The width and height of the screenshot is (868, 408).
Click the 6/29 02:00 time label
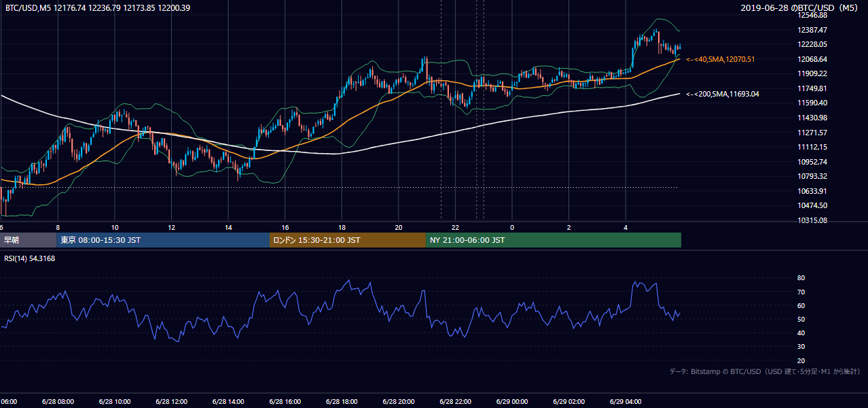pos(568,402)
